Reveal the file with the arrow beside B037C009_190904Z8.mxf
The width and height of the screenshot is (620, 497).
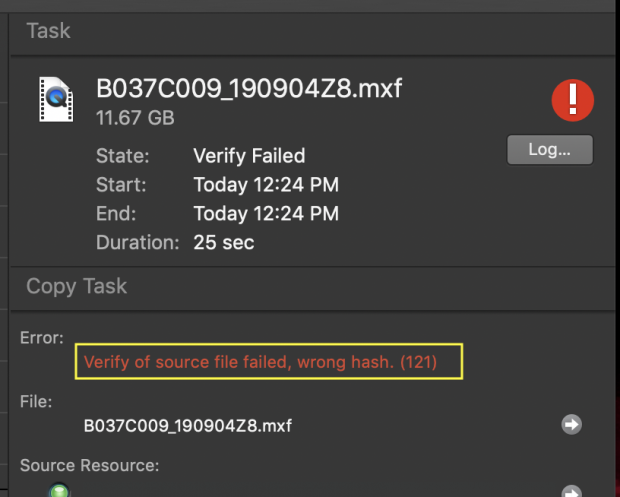(x=571, y=425)
